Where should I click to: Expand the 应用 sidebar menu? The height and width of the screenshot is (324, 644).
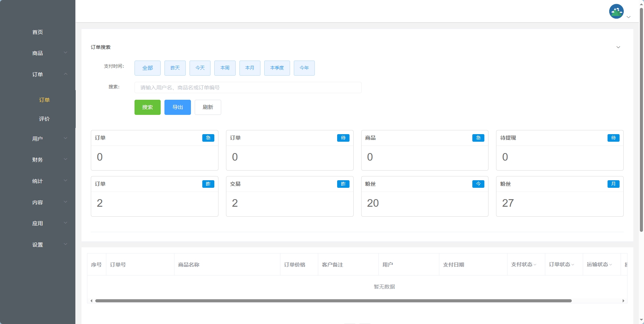[37, 223]
